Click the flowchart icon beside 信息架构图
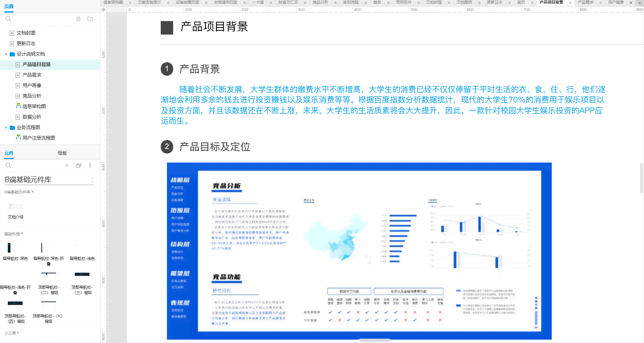644x343 pixels. pos(18,106)
